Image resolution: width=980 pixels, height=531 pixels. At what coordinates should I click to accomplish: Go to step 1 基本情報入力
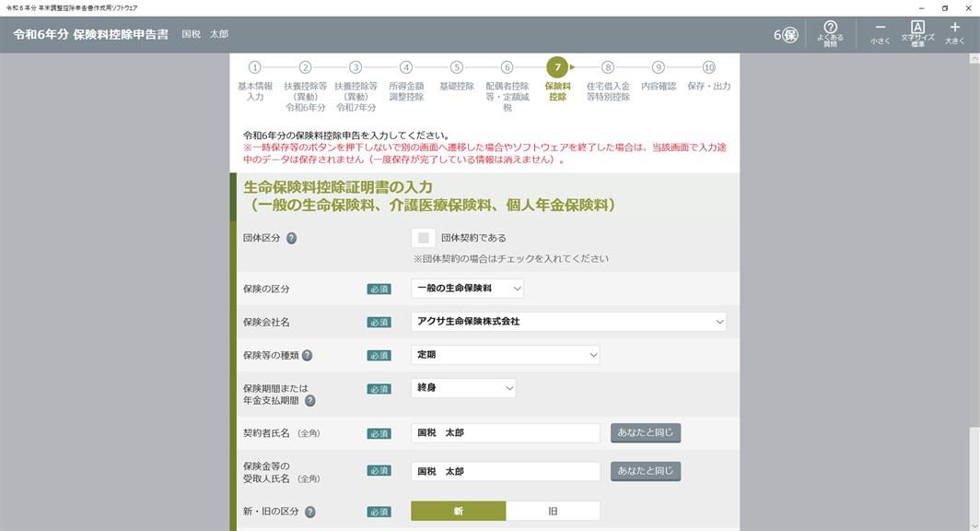click(254, 81)
